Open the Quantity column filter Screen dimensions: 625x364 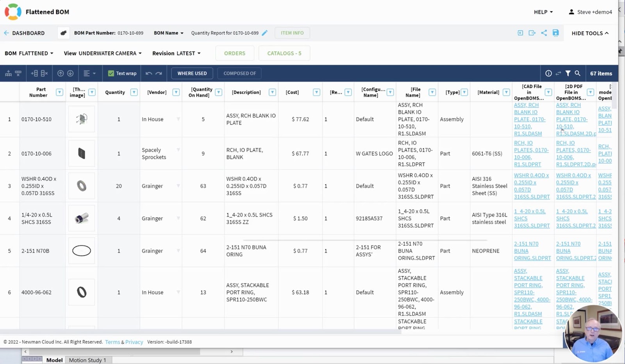pos(134,93)
